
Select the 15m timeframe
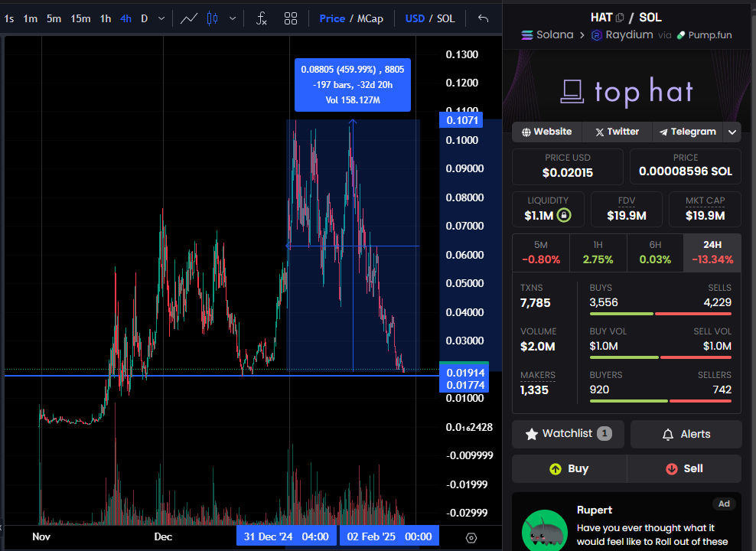[80, 19]
